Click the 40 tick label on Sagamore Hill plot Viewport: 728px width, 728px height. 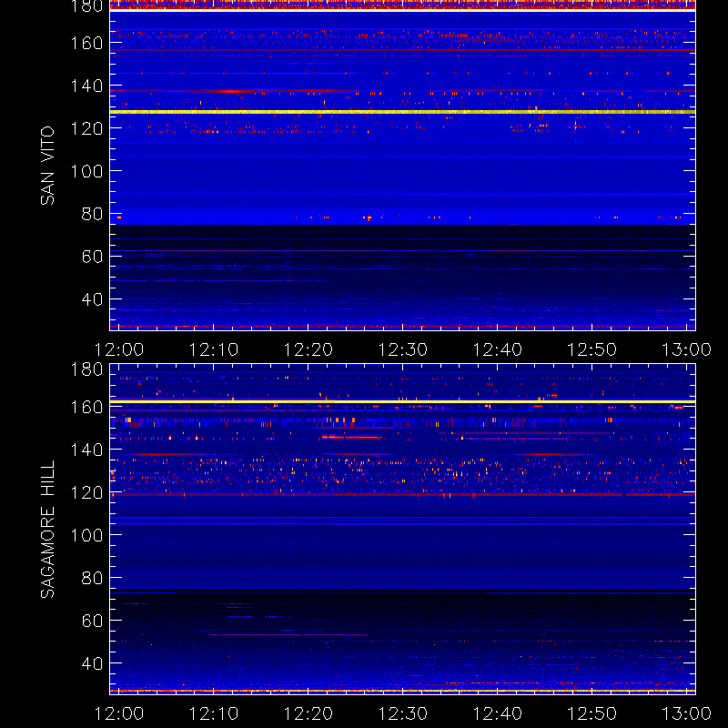pyautogui.click(x=92, y=663)
